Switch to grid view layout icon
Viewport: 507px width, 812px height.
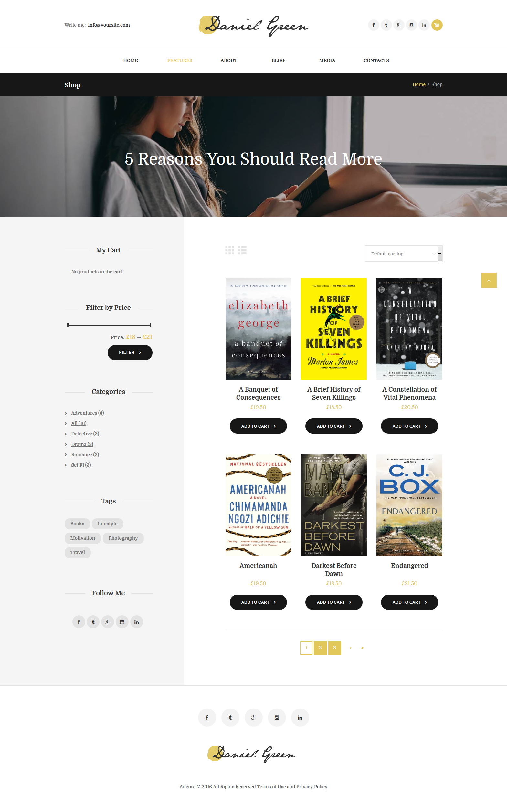(x=229, y=250)
